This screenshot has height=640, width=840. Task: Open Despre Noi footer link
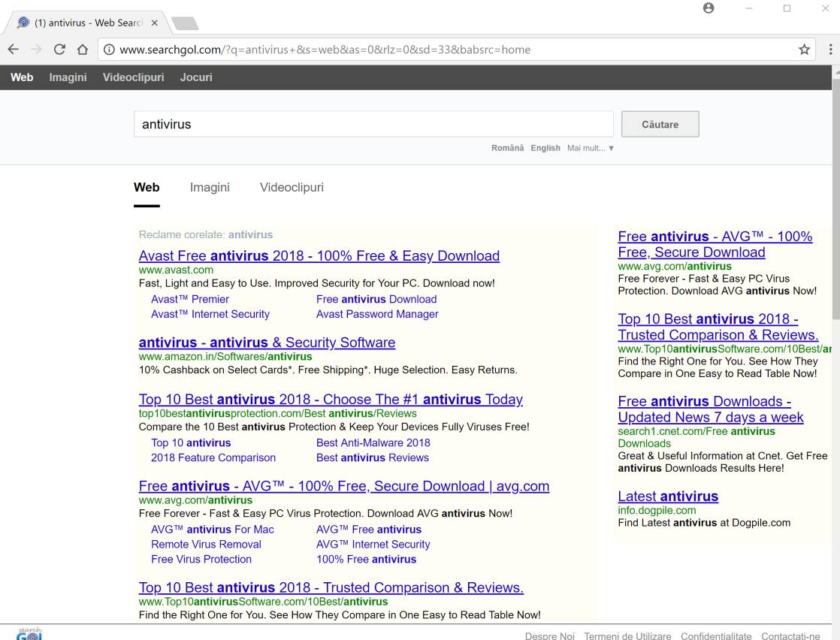coord(550,635)
